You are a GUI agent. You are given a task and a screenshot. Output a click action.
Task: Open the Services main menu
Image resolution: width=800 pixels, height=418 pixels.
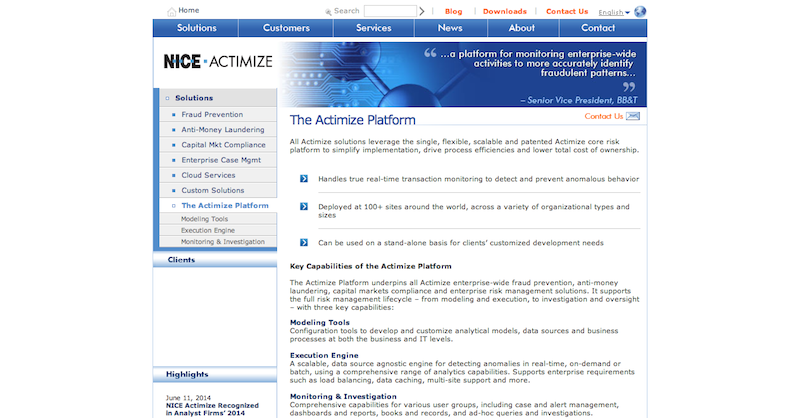tap(373, 28)
